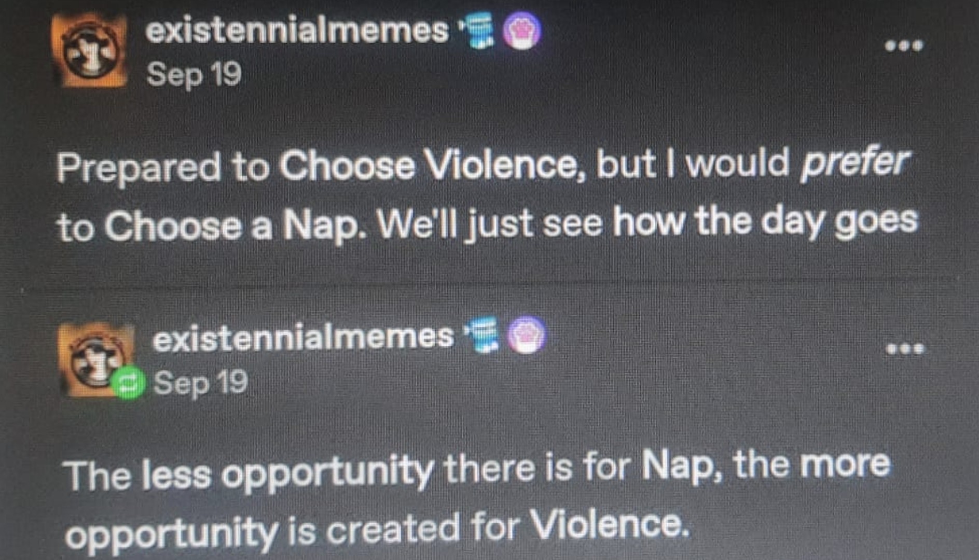Image resolution: width=979 pixels, height=560 pixels.
Task: Click the blue stacked badge in the second post header
Action: 482,335
